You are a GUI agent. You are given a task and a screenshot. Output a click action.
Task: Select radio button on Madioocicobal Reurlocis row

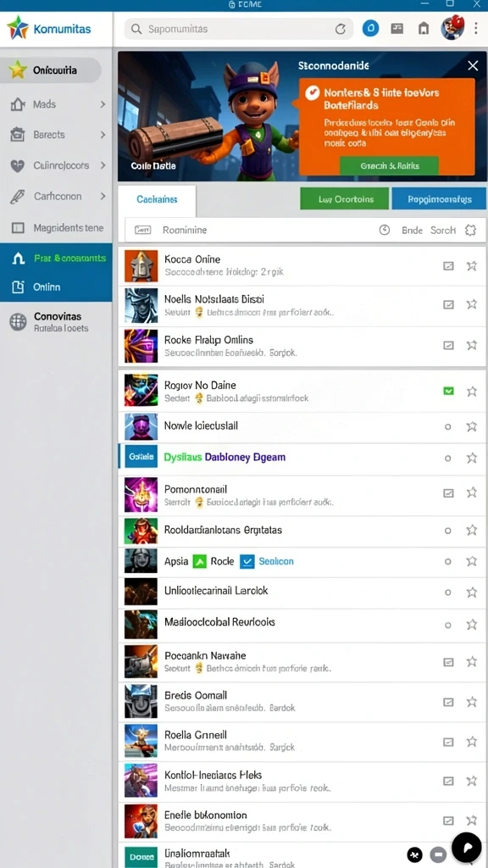448,625
